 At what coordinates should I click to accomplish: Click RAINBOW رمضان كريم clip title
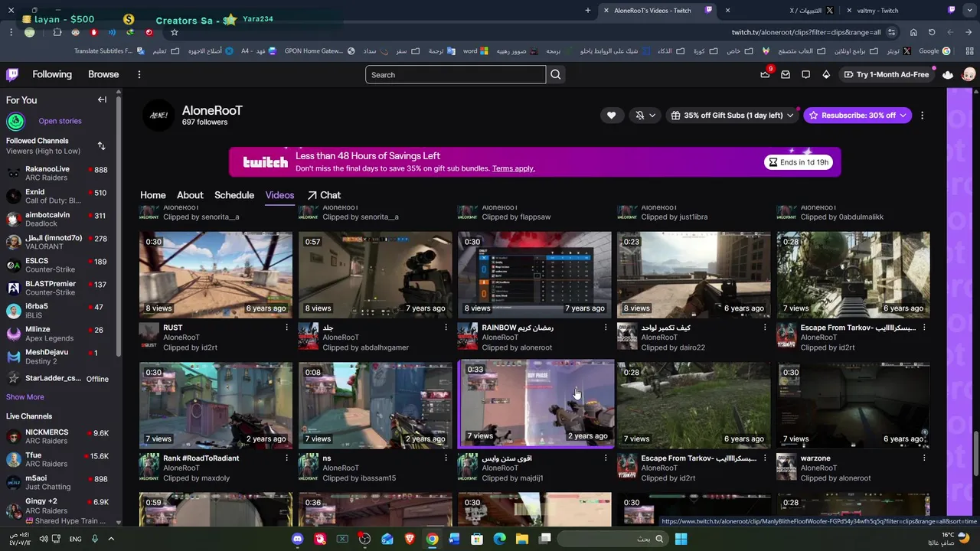pyautogui.click(x=518, y=328)
